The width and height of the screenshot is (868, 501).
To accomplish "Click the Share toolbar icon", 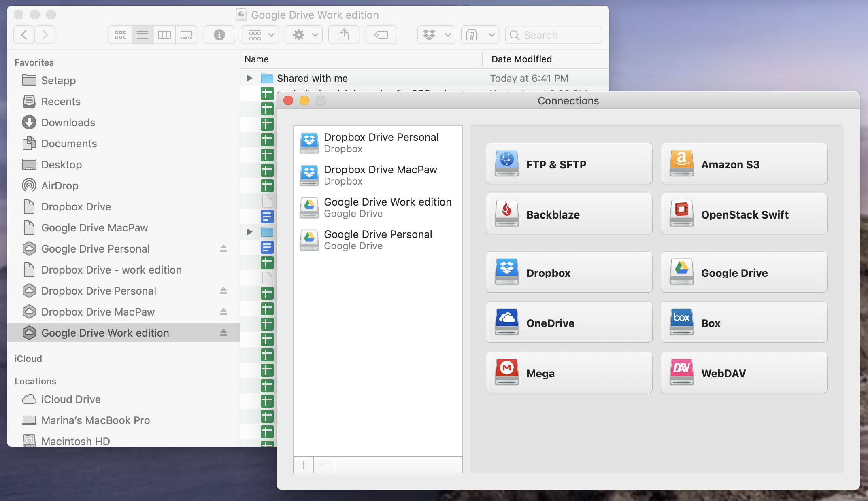I will (344, 35).
